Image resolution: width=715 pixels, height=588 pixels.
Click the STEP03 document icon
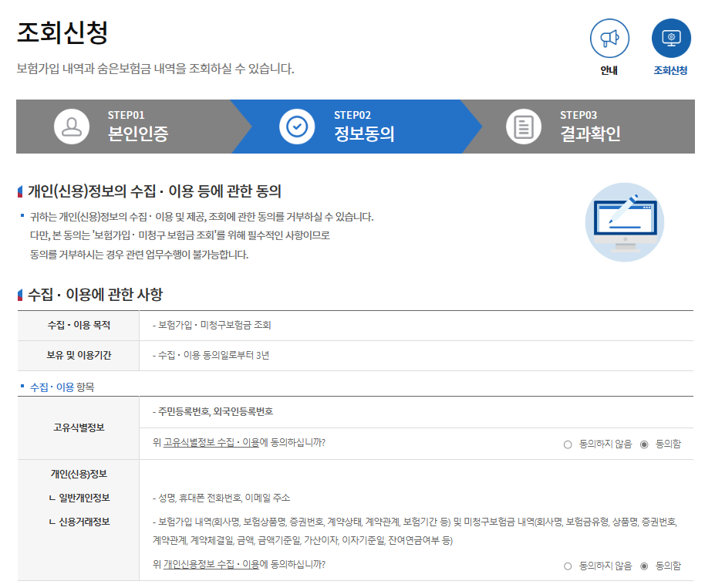(x=524, y=127)
